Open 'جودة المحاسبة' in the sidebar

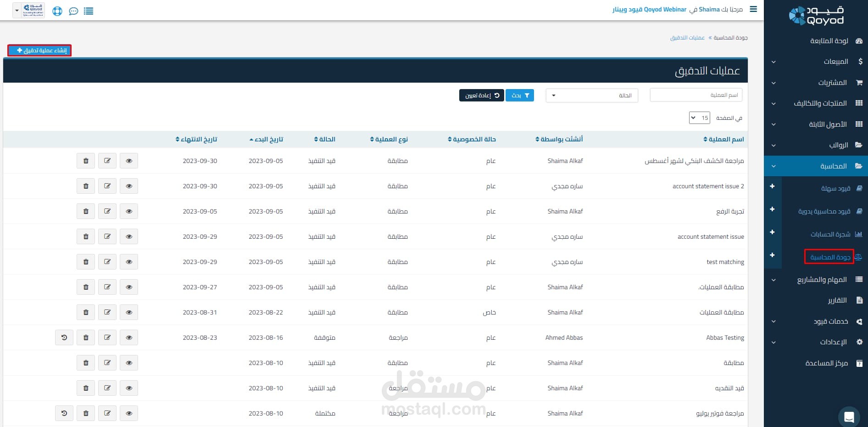point(830,257)
